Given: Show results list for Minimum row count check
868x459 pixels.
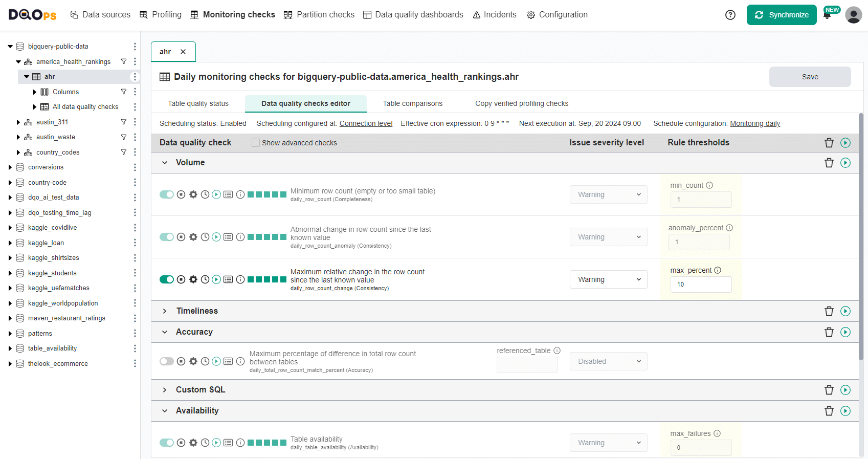Looking at the screenshot, I should coord(228,194).
